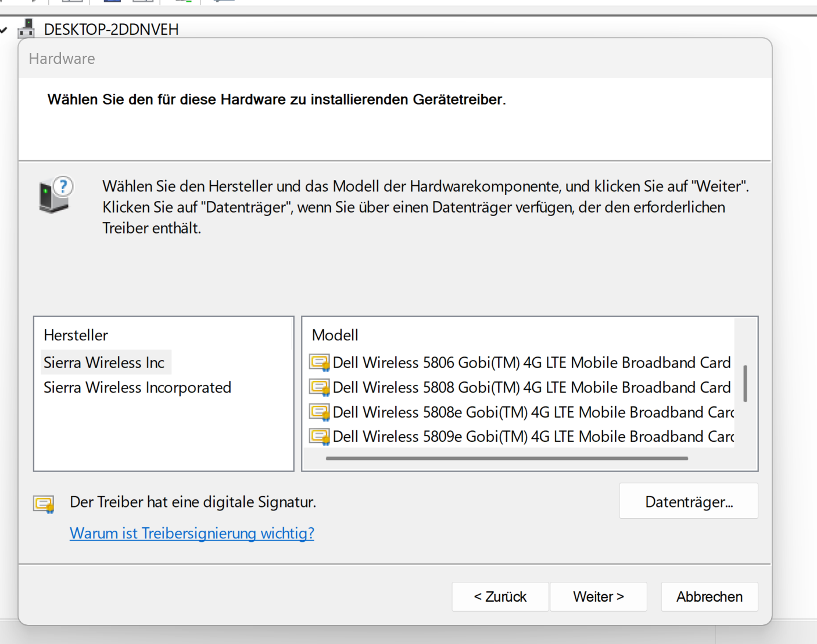Click the hardware help device icon
817x644 pixels.
click(56, 195)
